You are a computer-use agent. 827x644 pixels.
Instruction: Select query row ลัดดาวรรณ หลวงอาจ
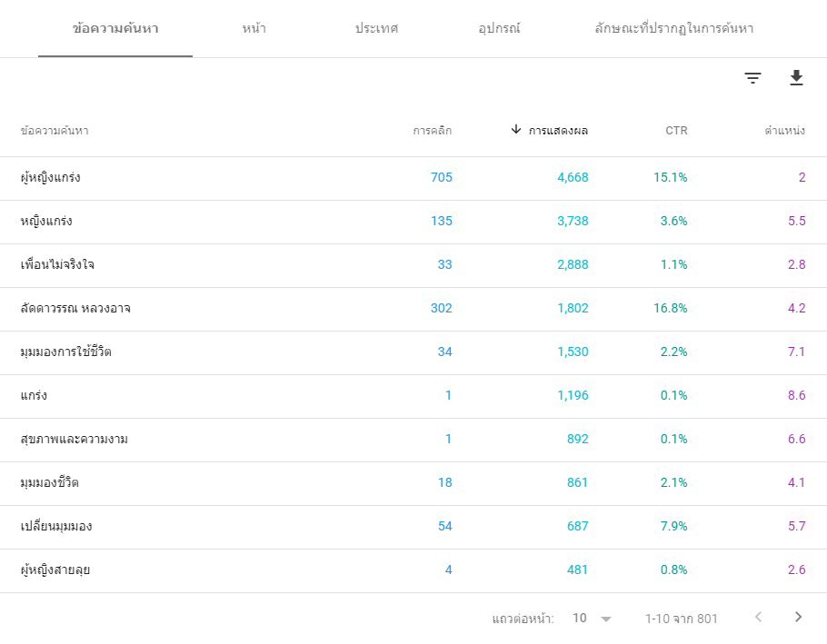pos(413,310)
